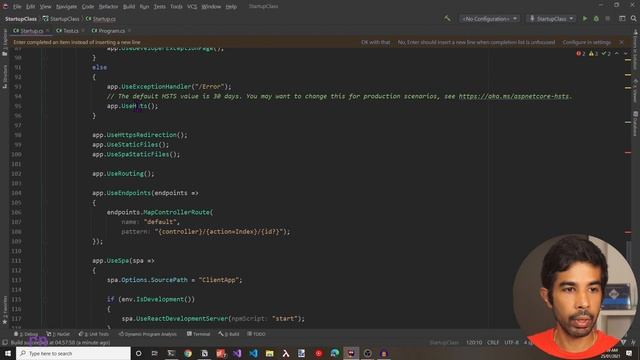Image resolution: width=640 pixels, height=360 pixels.
Task: Open the Database side panel on right edge
Action: tap(635, 123)
